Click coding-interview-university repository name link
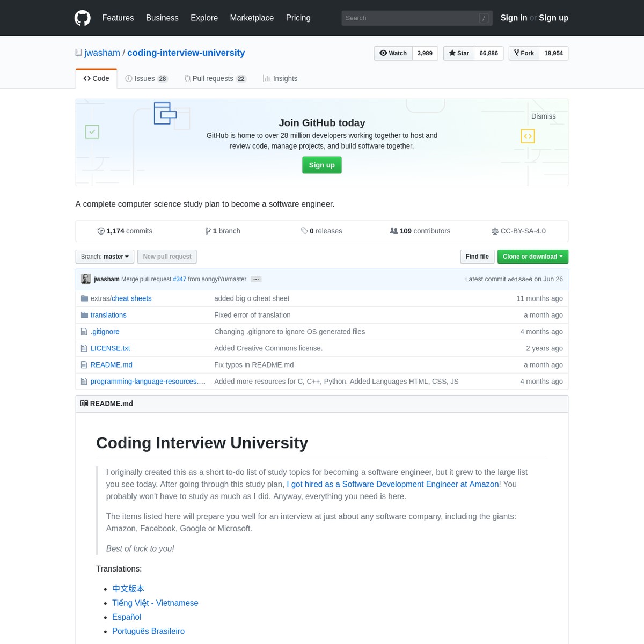644x644 pixels. point(186,53)
